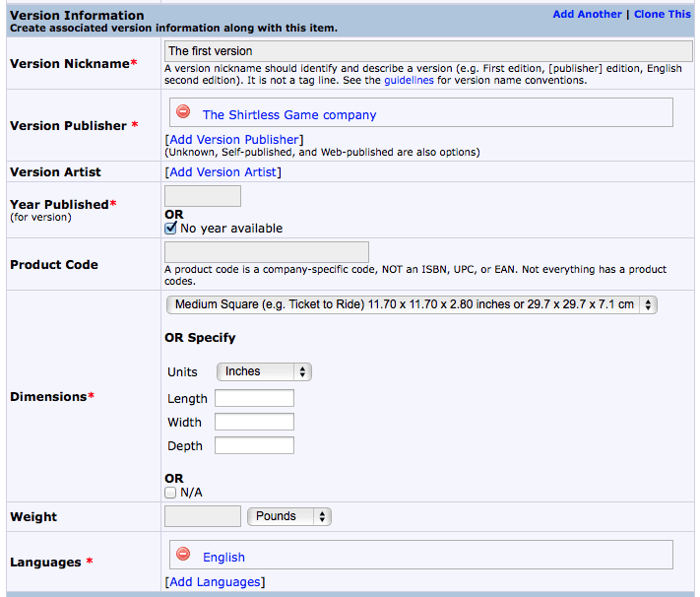
Task: Focus the Weight value input field
Action: tap(203, 516)
